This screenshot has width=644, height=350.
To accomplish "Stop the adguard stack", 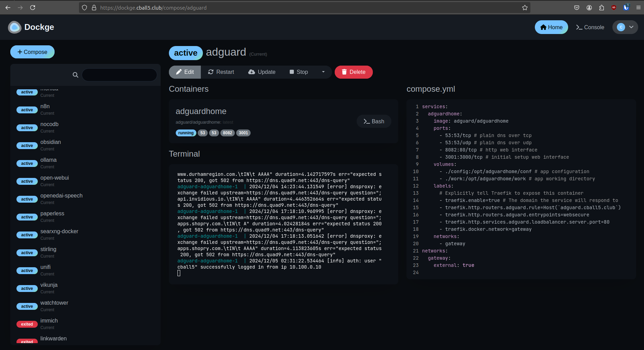I will (x=299, y=72).
